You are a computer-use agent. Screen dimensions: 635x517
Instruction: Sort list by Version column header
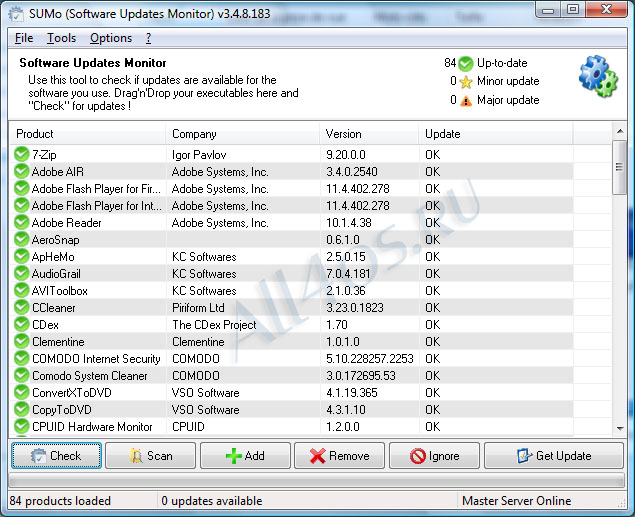click(369, 134)
